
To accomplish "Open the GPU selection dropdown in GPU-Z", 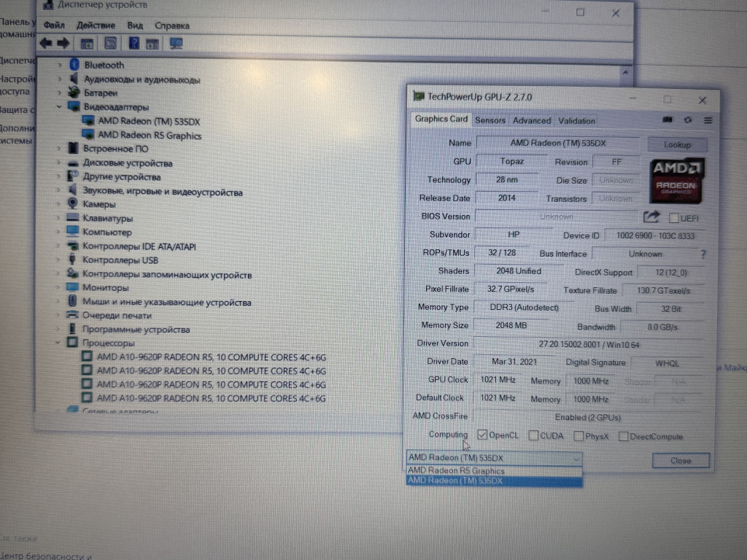I will (494, 458).
